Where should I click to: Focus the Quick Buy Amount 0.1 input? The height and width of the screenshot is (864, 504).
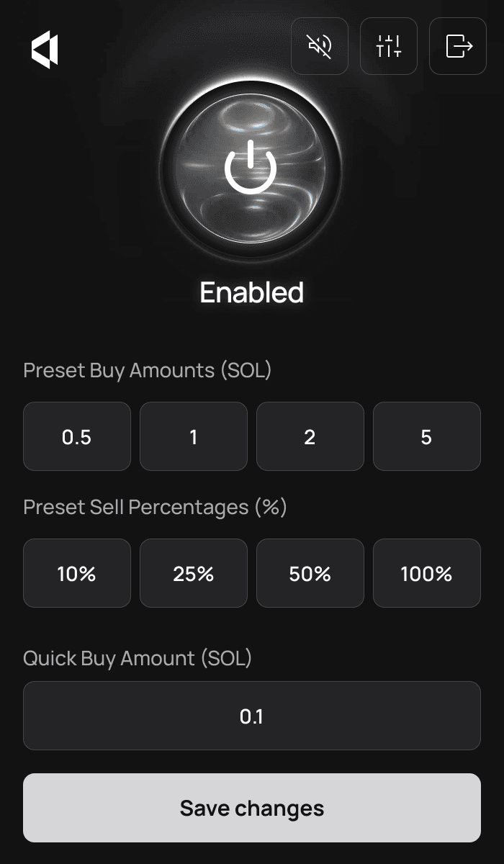click(251, 716)
